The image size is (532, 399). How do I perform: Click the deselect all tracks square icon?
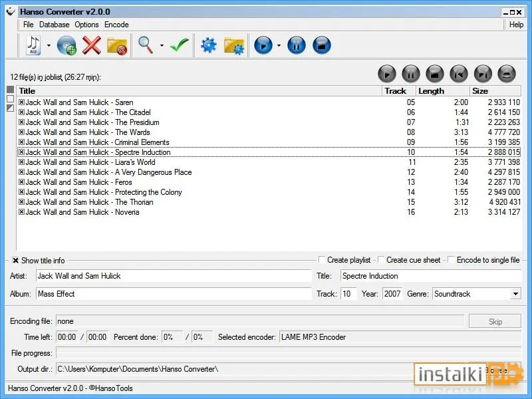coord(10,98)
